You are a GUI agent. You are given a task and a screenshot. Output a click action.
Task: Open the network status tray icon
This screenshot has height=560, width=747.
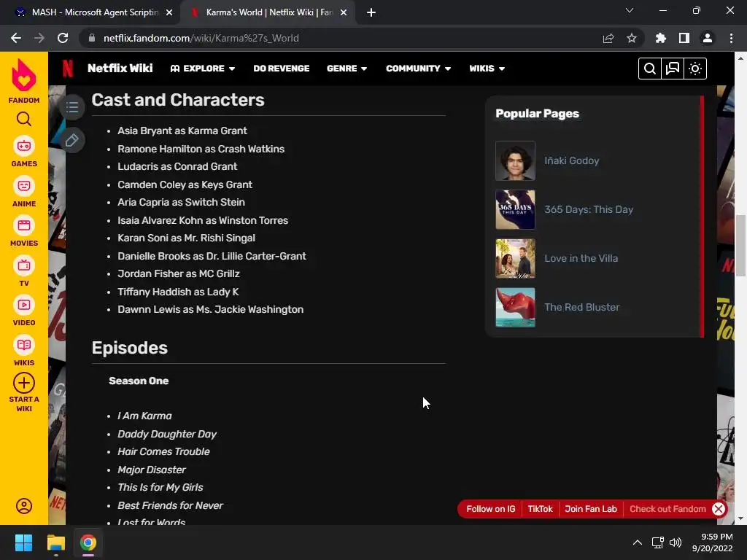657,542
